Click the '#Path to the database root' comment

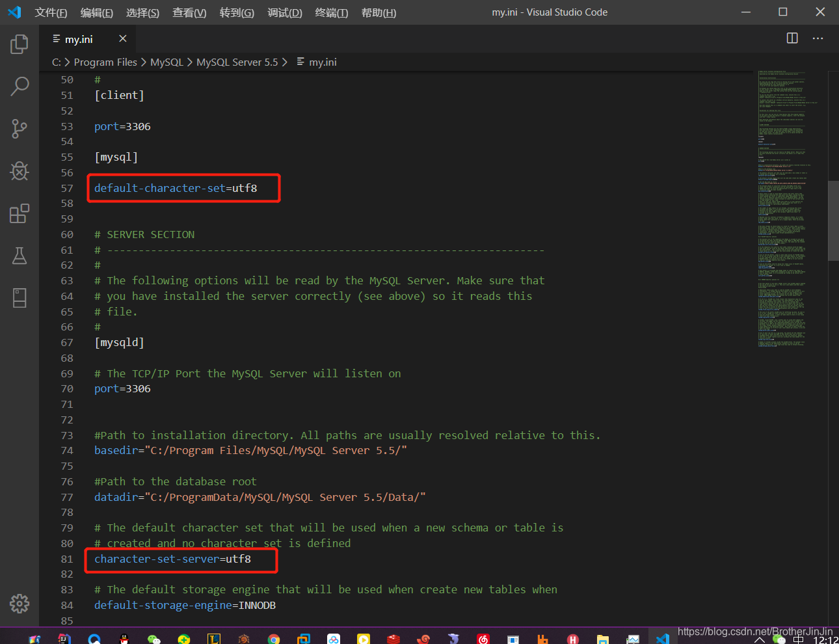[176, 481]
